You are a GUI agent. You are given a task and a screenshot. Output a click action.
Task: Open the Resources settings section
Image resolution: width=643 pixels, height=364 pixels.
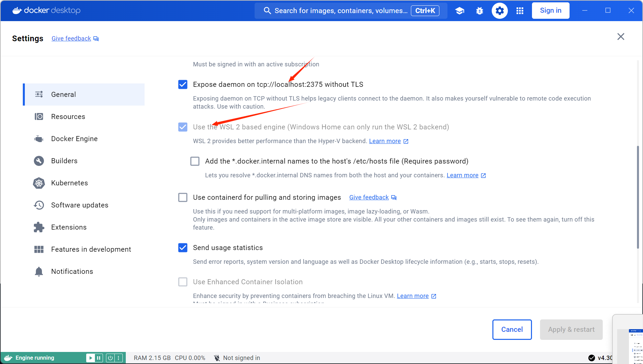pos(84,117)
